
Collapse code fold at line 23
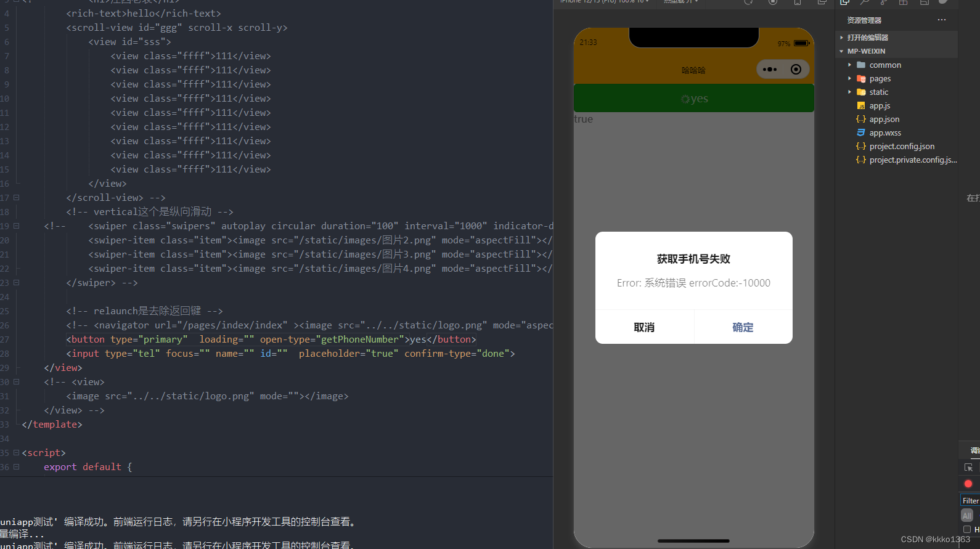(17, 283)
